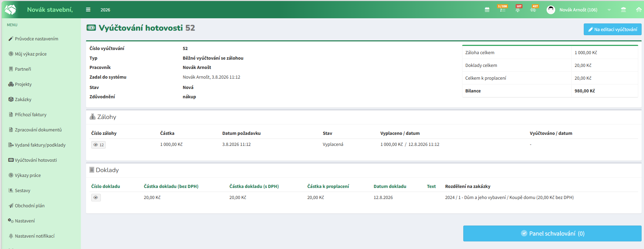The image size is (644, 249).
Task: Open task checklist with 1/338 badge
Action: pyautogui.click(x=503, y=9)
